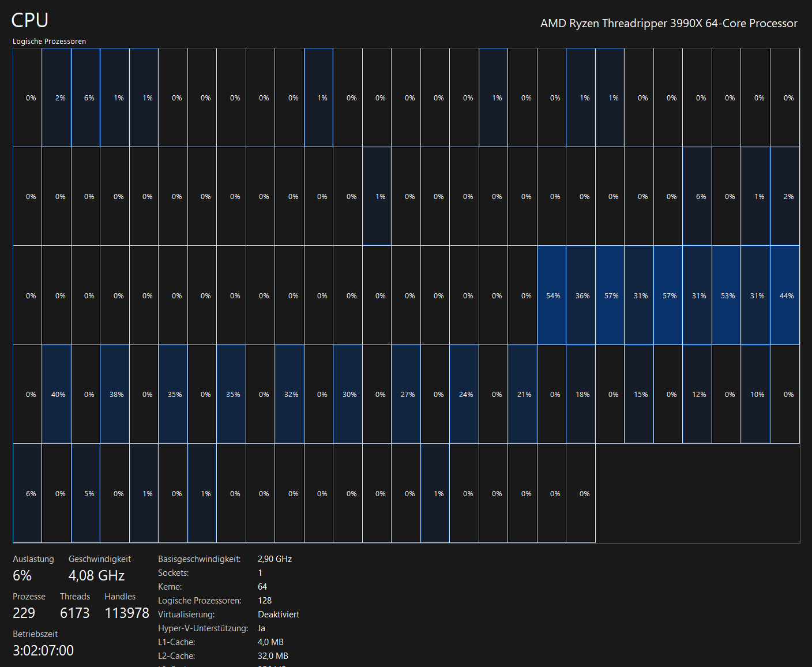Screen dimensions: 812x667
Task: Select the logical processor cell showing 54%
Action: click(552, 295)
